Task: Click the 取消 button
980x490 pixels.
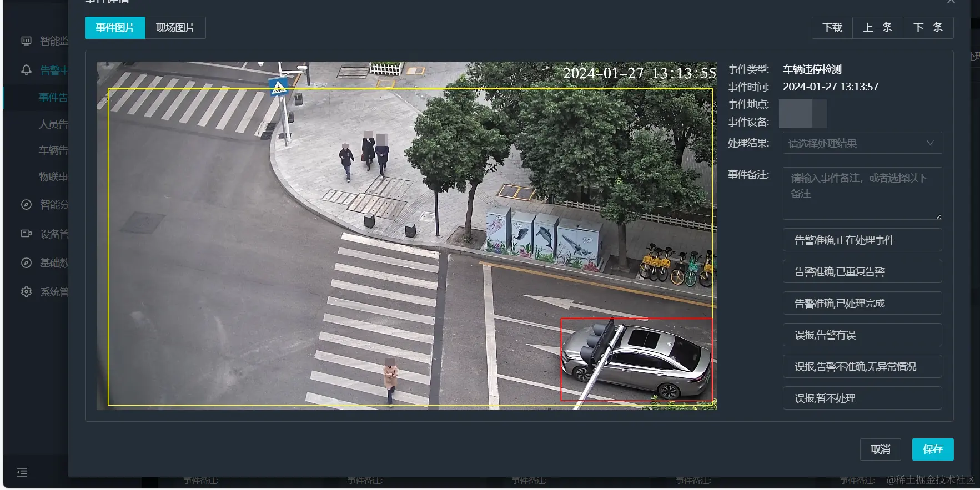Action: click(881, 449)
